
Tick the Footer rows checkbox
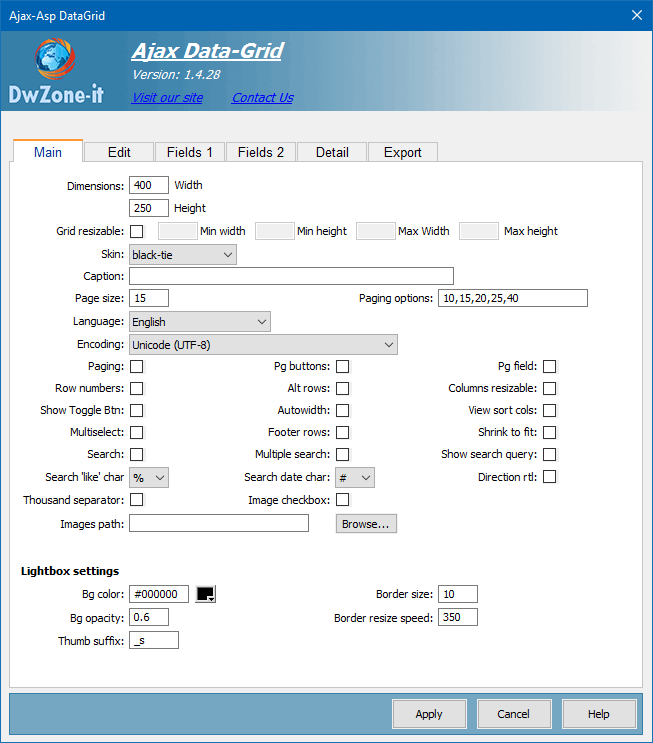click(343, 432)
